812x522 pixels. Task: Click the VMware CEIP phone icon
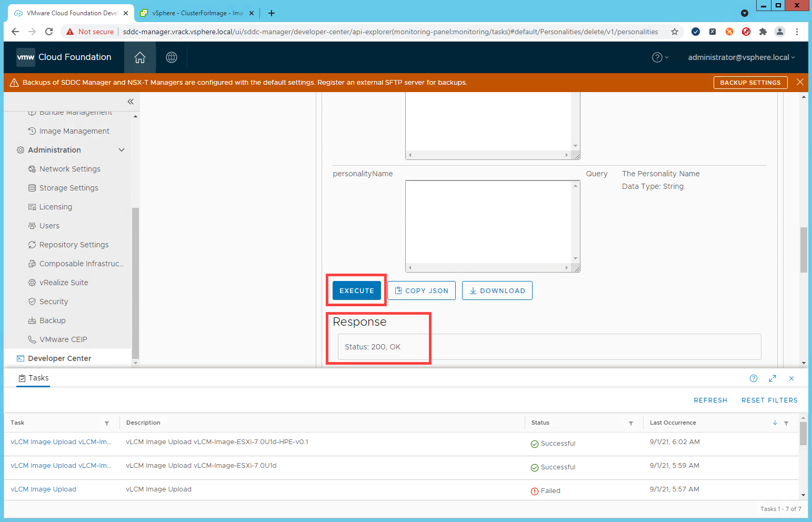pos(32,339)
